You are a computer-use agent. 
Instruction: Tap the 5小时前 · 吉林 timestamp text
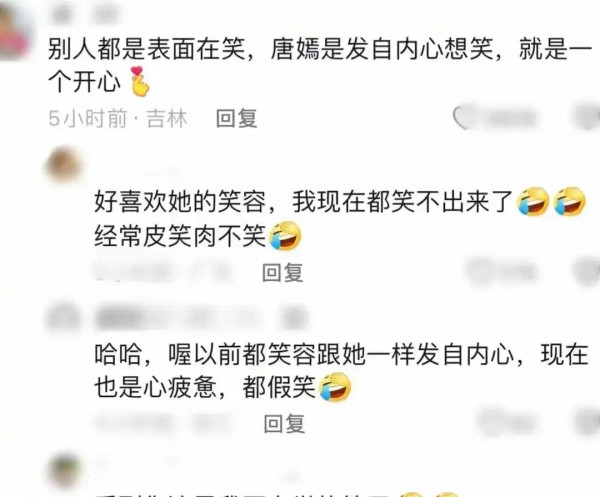coord(118,118)
